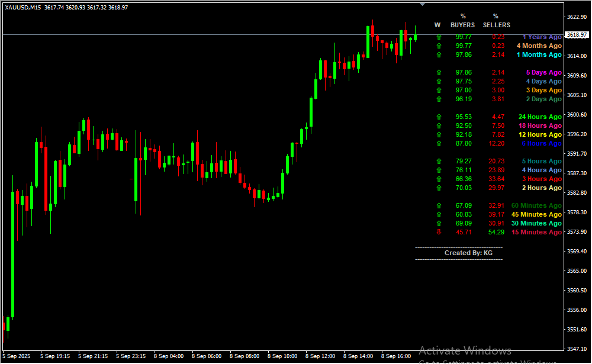Click the 5 Sep 21:15 time axis label
The image size is (592, 364).
click(x=92, y=356)
